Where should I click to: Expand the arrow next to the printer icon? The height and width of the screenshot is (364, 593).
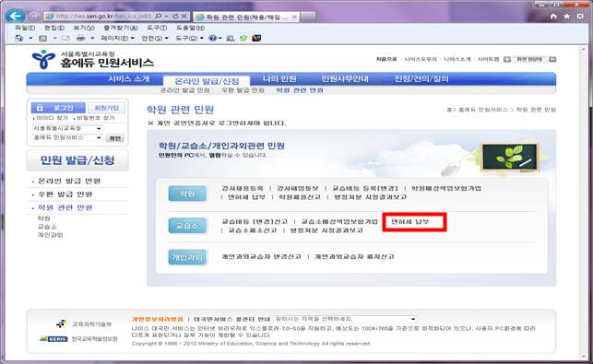[92, 38]
